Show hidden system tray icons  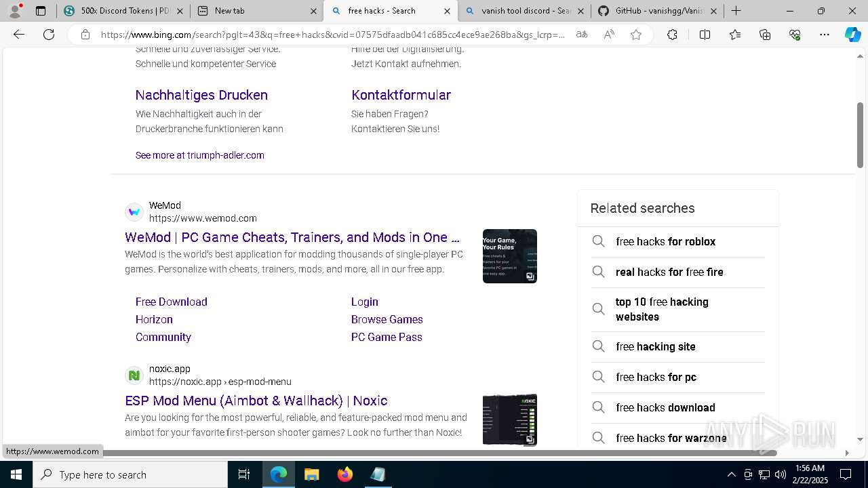click(731, 474)
